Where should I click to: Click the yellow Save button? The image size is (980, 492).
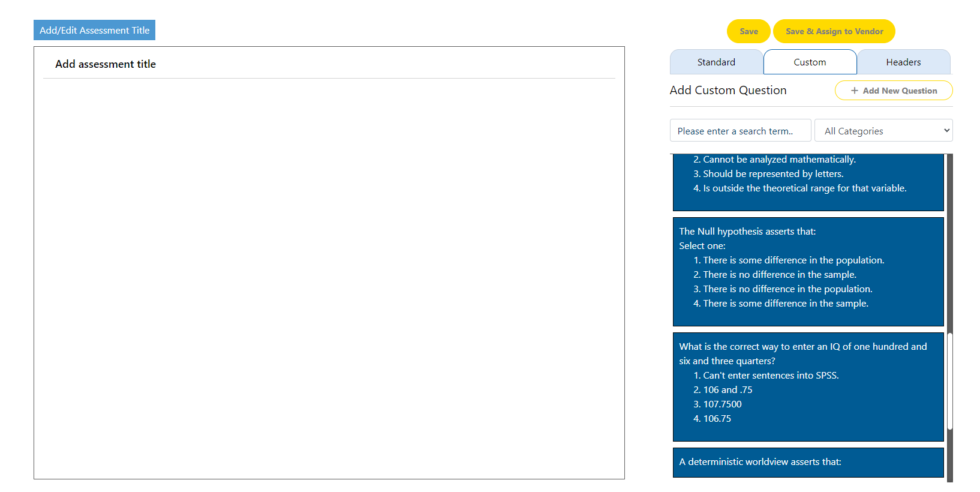point(748,31)
